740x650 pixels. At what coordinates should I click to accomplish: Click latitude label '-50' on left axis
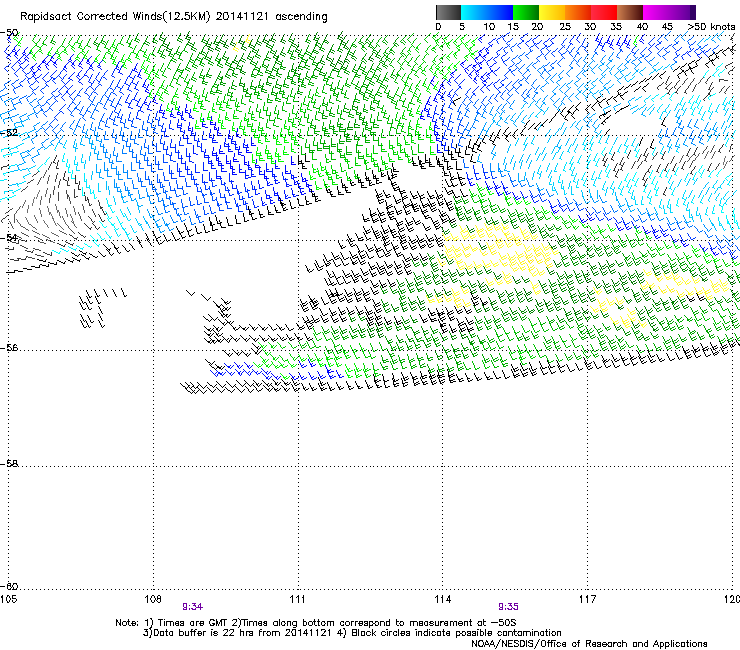click(x=9, y=33)
